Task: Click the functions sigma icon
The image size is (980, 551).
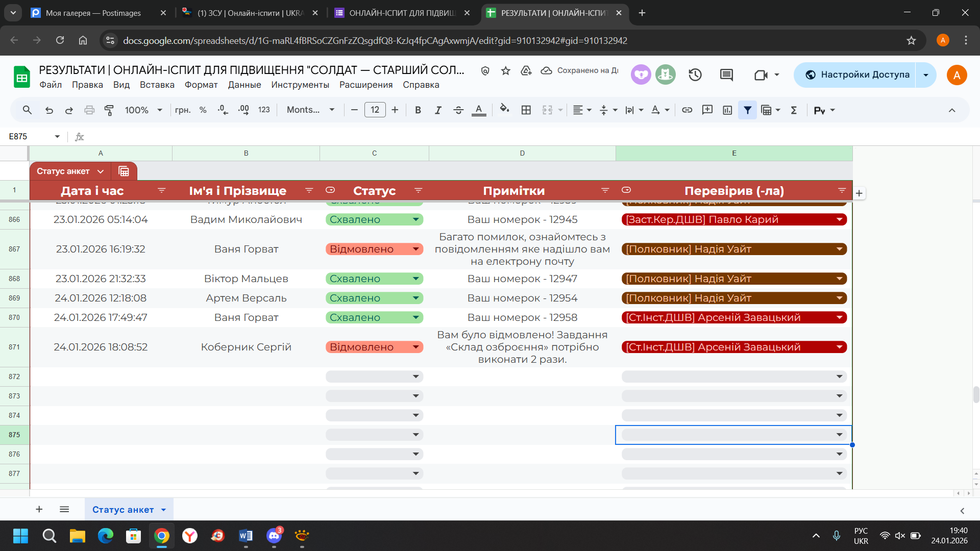Action: click(x=794, y=110)
